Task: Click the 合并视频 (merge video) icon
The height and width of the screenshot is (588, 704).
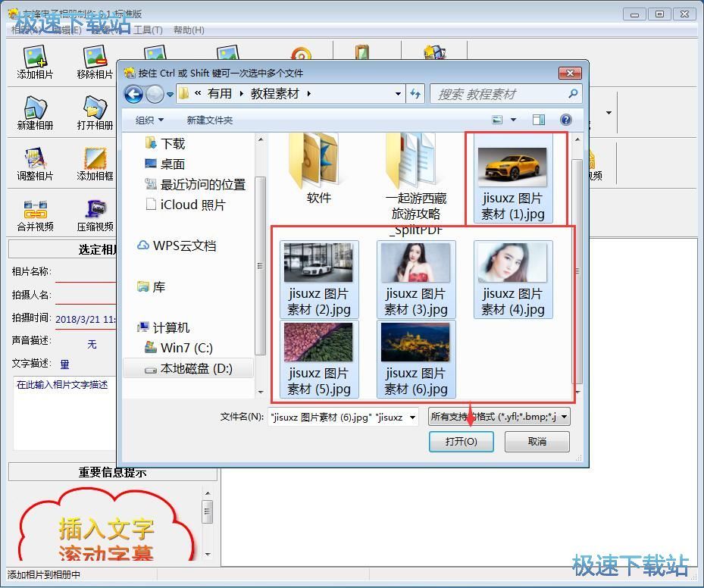Action: [35, 215]
